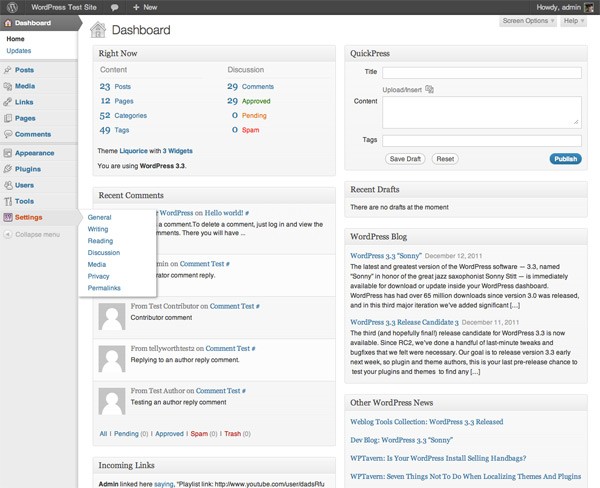This screenshot has height=488, width=600.
Task: Select Permalinks in Settings submenu
Action: (x=104, y=288)
